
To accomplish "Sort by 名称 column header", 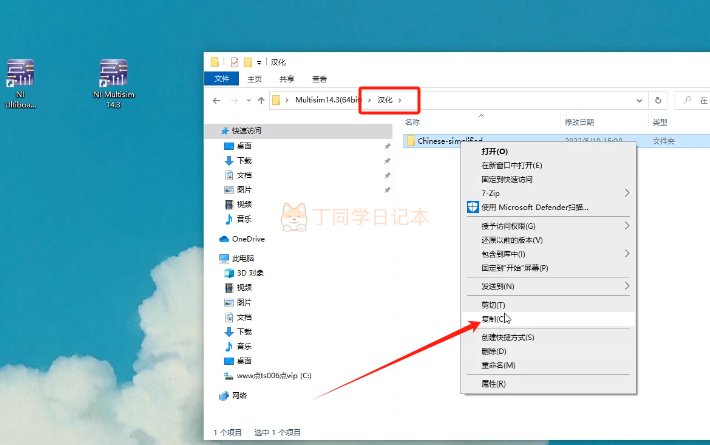I will pyautogui.click(x=413, y=122).
